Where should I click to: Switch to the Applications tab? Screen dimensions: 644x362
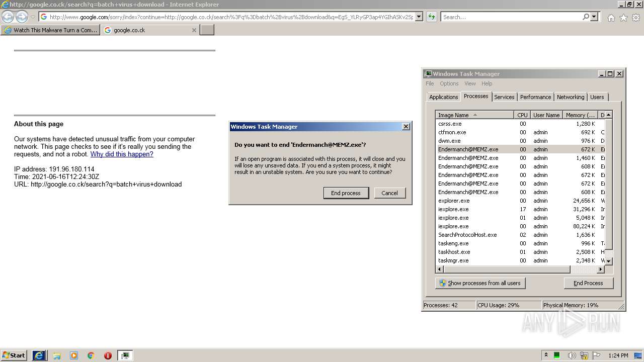click(443, 97)
